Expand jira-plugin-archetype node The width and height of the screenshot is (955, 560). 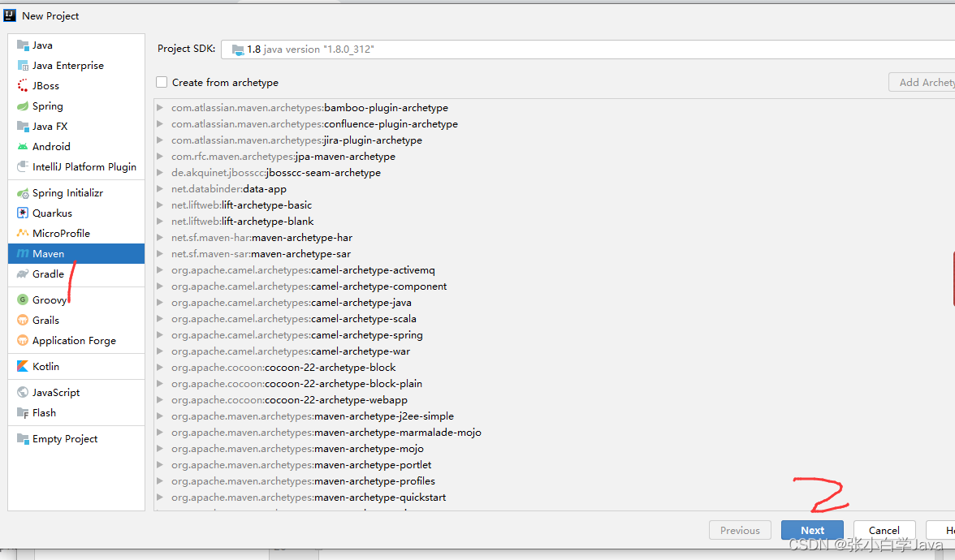[x=159, y=140]
